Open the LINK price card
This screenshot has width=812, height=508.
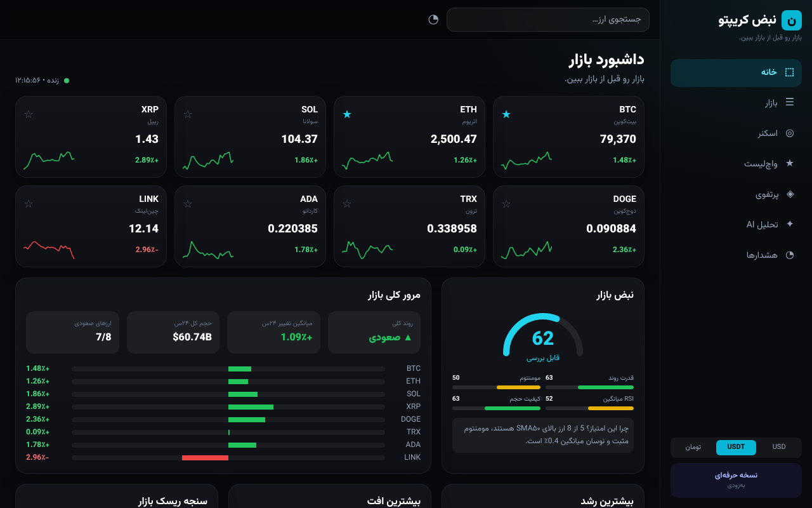coord(91,226)
